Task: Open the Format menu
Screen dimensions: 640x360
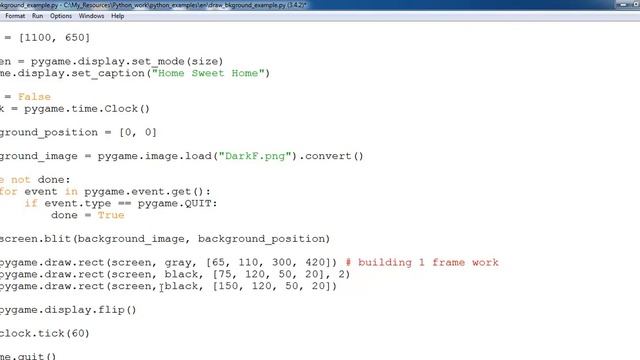Action: pos(15,16)
